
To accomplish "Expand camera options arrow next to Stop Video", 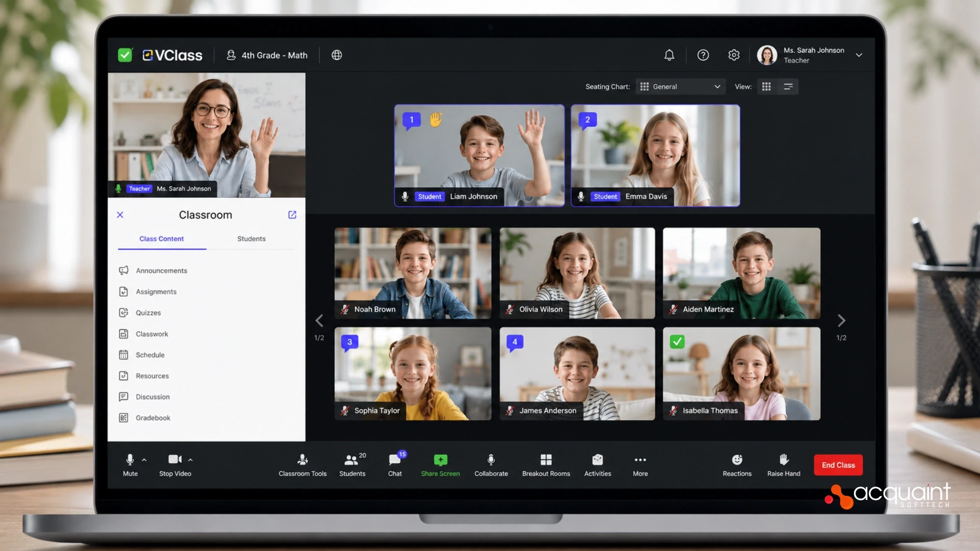I will click(x=190, y=460).
